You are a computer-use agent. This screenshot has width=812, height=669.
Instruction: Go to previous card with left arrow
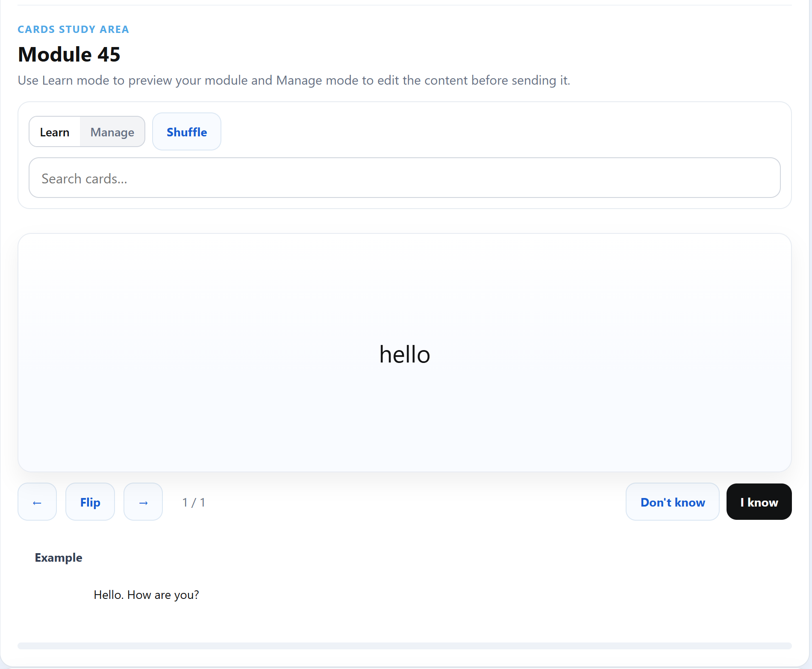pos(37,502)
